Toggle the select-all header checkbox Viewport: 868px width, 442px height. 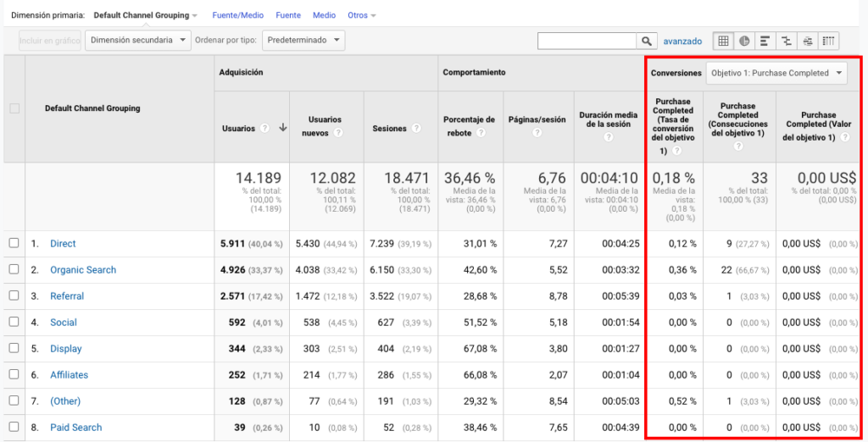[x=14, y=108]
